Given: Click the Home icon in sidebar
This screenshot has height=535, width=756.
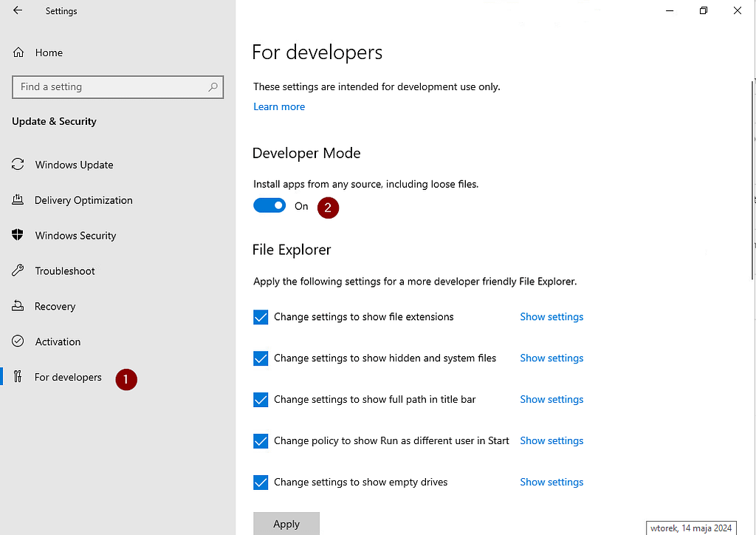Looking at the screenshot, I should pos(19,52).
